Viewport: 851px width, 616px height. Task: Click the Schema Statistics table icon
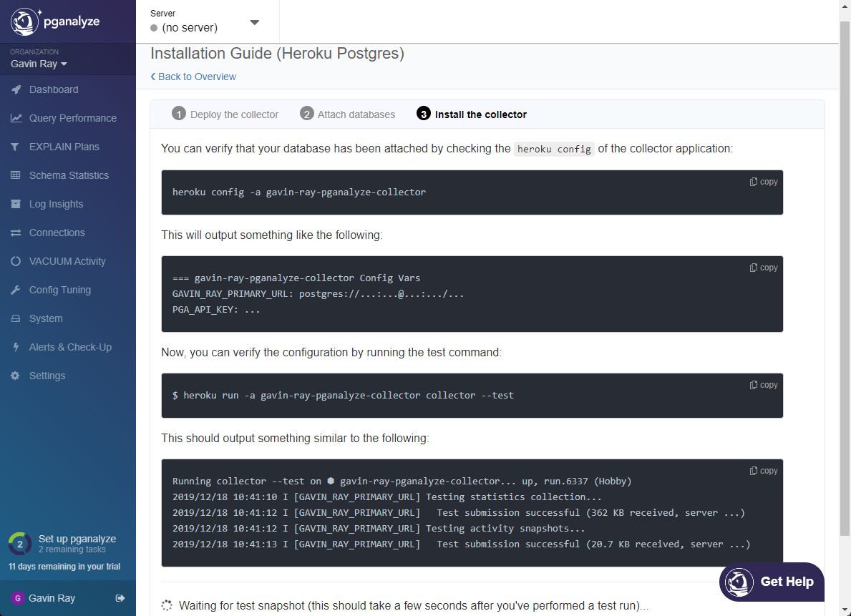16,175
